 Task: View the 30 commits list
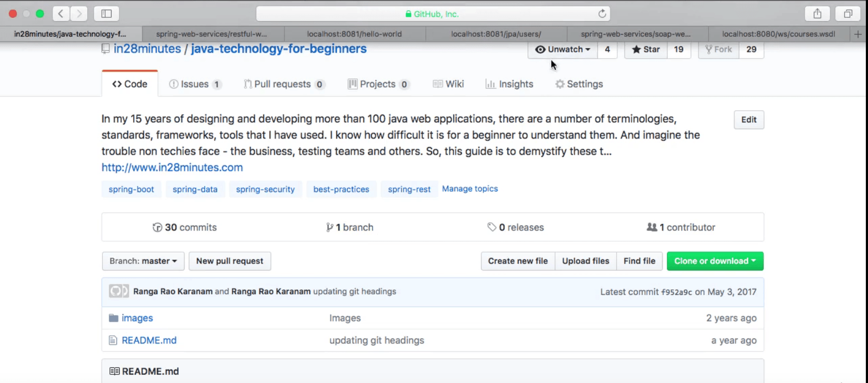185,227
